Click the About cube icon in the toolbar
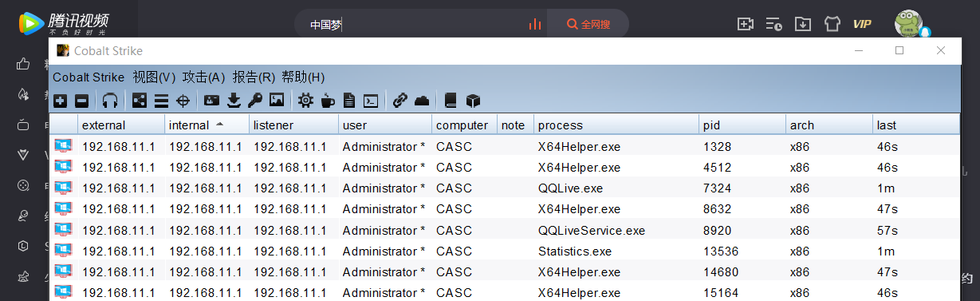The width and height of the screenshot is (980, 301). pos(473,101)
